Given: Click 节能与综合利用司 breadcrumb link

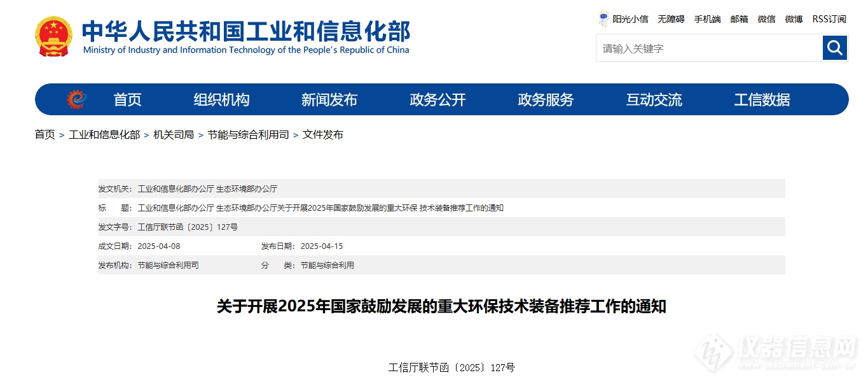Looking at the screenshot, I should coord(248,134).
